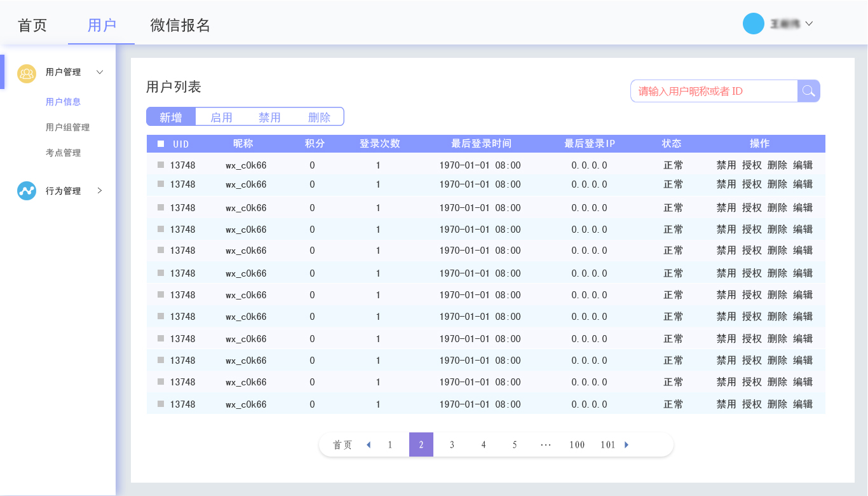Open 考点管理 in the sidebar

(64, 153)
